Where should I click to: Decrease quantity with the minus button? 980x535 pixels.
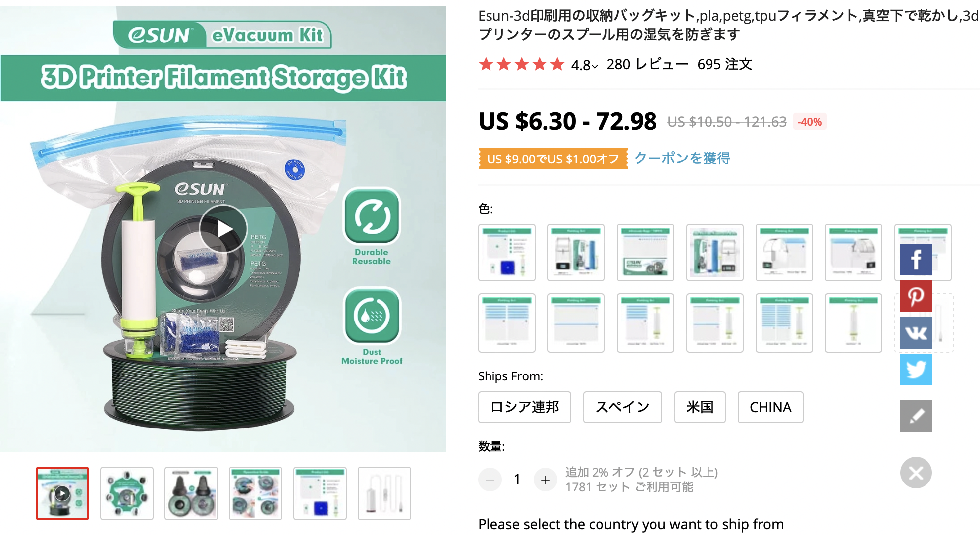tap(490, 480)
